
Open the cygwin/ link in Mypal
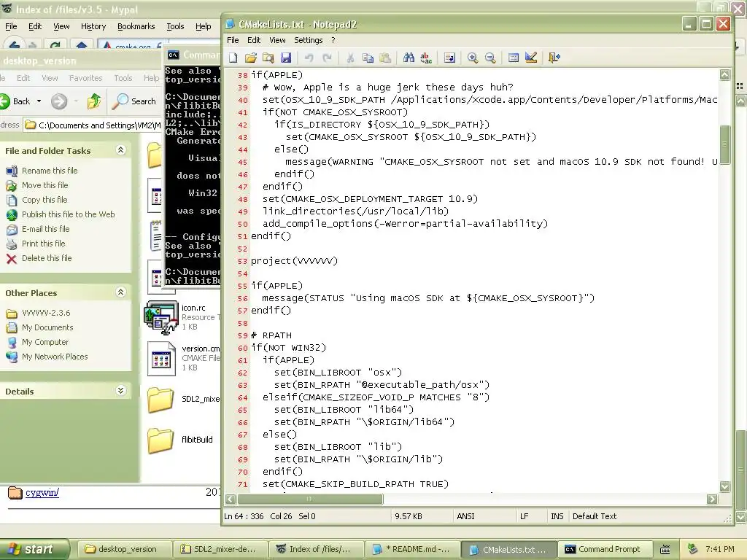(42, 492)
